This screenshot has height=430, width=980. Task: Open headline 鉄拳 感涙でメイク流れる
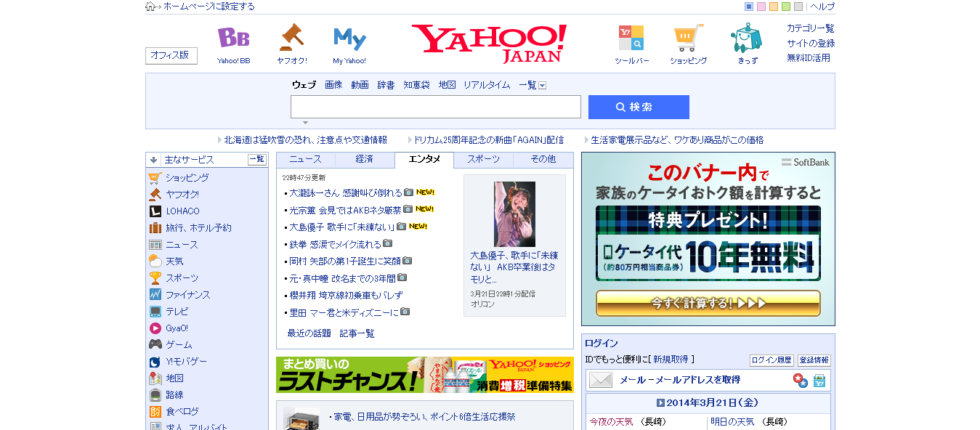(335, 244)
